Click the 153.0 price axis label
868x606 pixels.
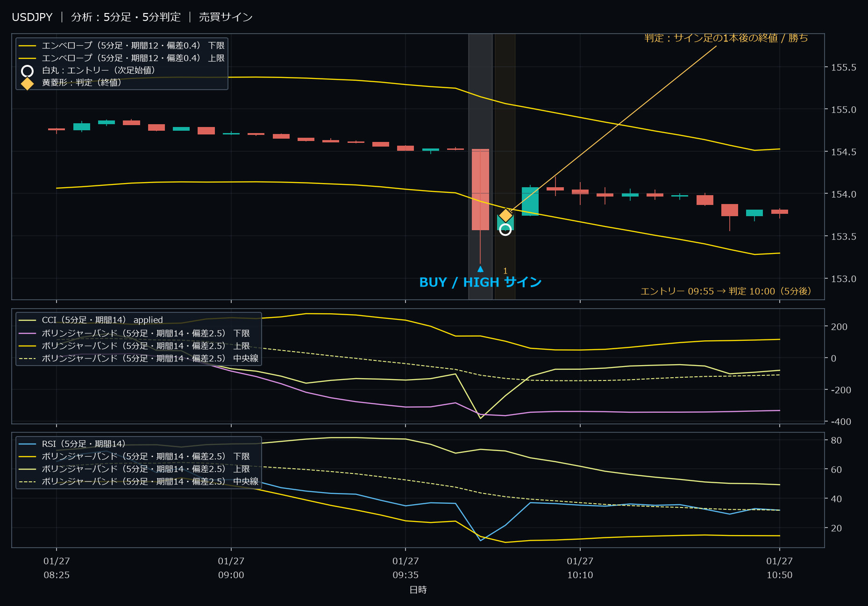click(843, 279)
